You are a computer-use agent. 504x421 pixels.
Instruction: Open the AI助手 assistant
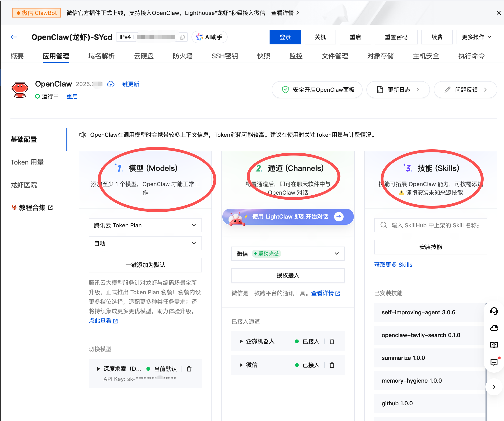[209, 37]
